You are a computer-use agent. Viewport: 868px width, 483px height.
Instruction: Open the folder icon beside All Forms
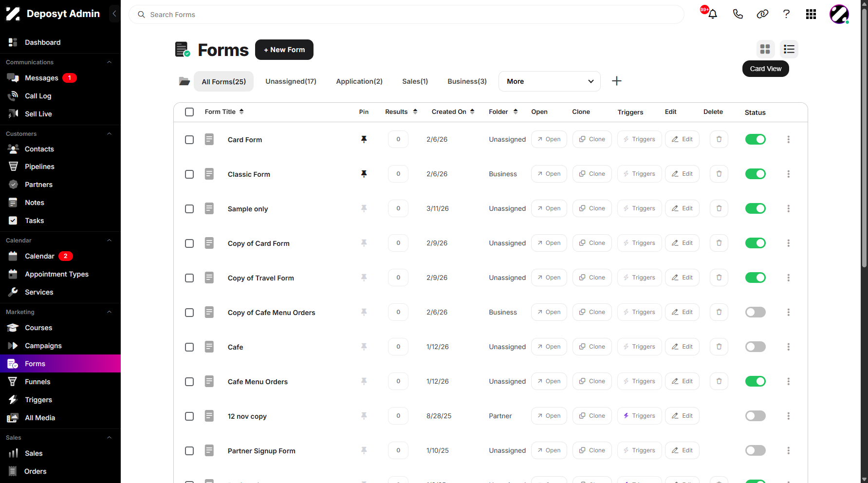[184, 81]
